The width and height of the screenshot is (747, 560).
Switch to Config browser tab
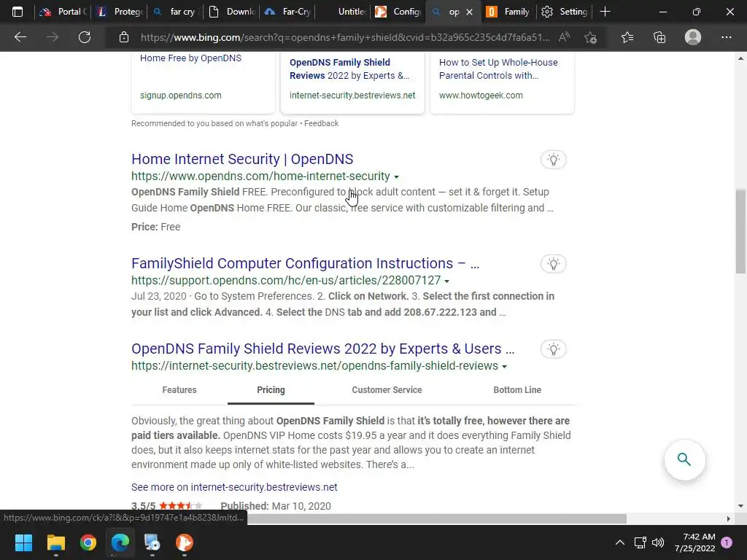[x=398, y=12]
